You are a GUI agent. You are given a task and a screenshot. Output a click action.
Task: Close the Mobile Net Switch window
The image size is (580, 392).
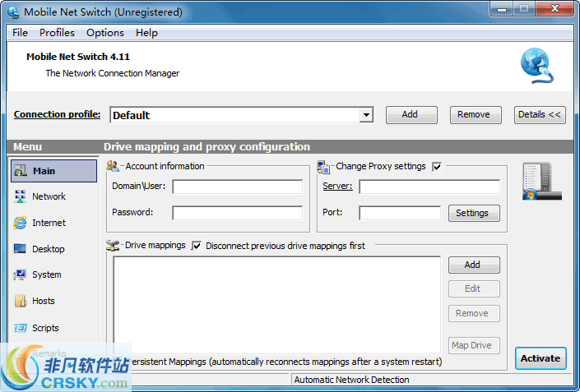click(554, 8)
